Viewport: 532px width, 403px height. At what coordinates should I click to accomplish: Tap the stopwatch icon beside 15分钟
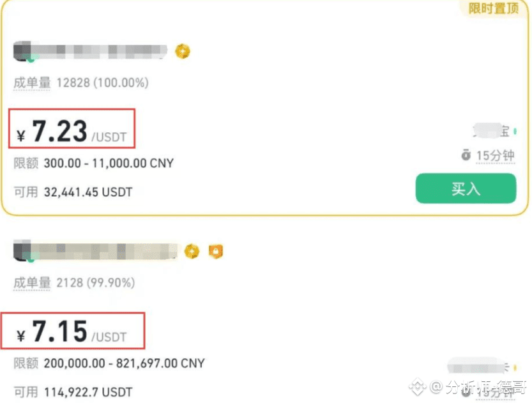466,155
